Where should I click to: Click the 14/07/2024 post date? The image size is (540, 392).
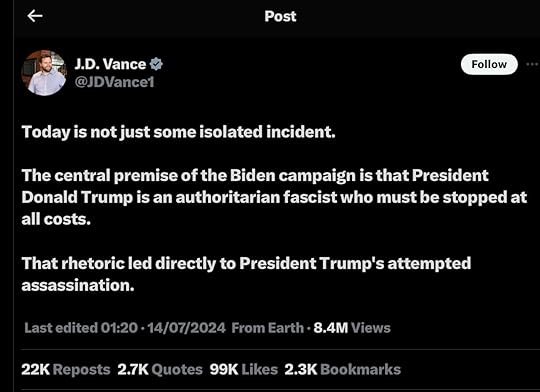[x=187, y=328]
